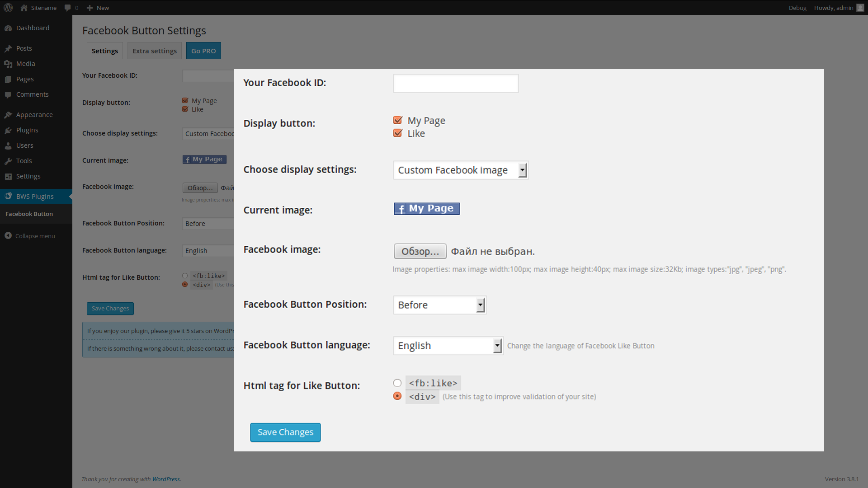Click the small Your Facebook ID field in the background form

point(208,76)
